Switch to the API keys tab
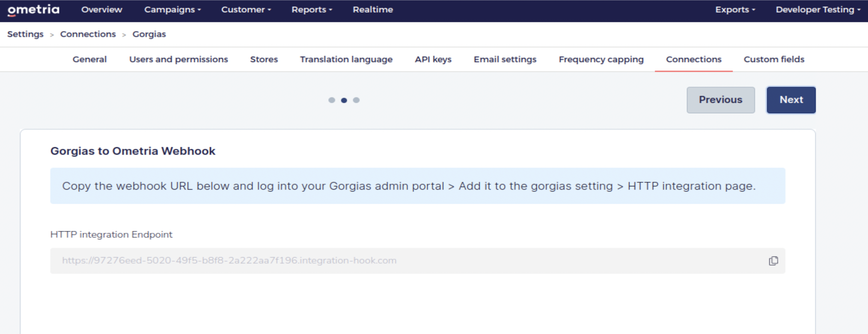The image size is (868, 334). click(433, 59)
